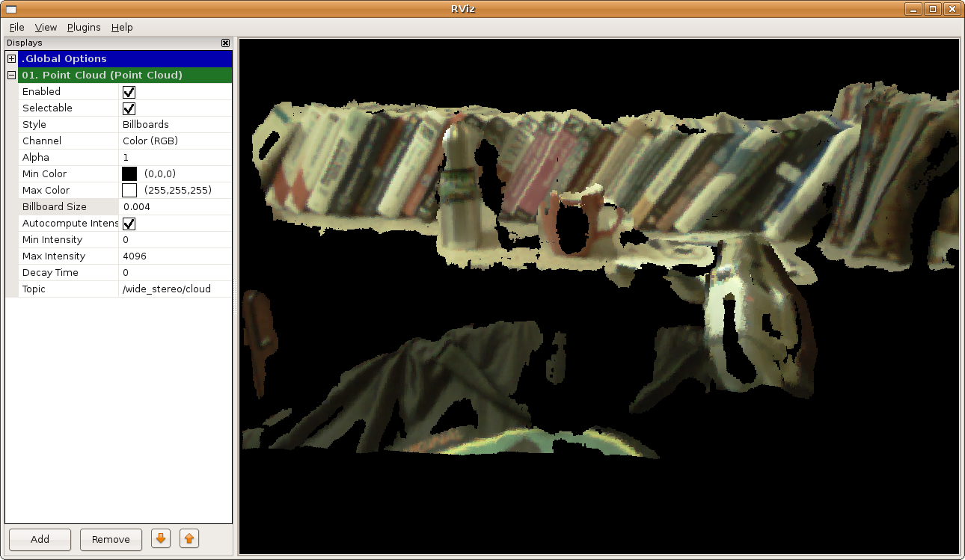Toggle the Autocompute Intensity checkbox

(x=129, y=224)
